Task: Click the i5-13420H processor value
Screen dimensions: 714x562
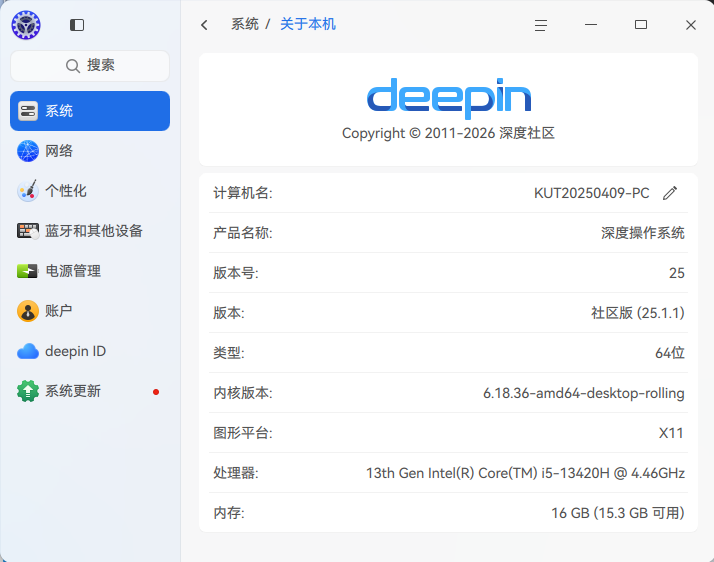Action: (525, 473)
